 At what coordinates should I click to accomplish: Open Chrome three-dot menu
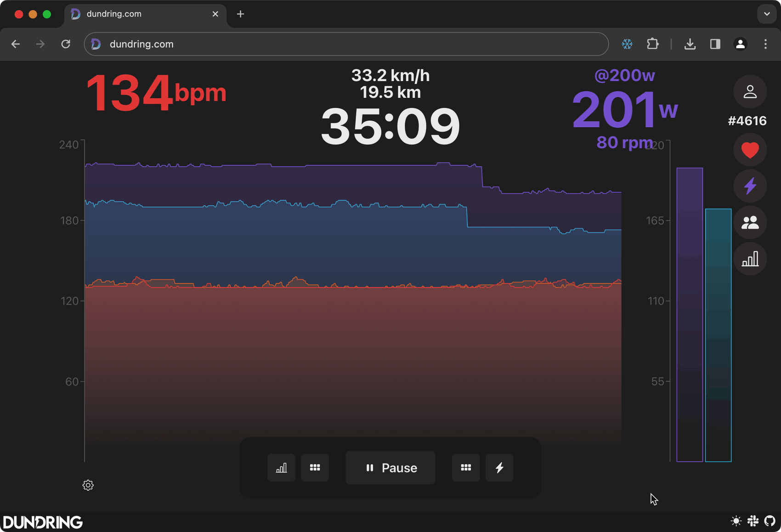coord(765,44)
